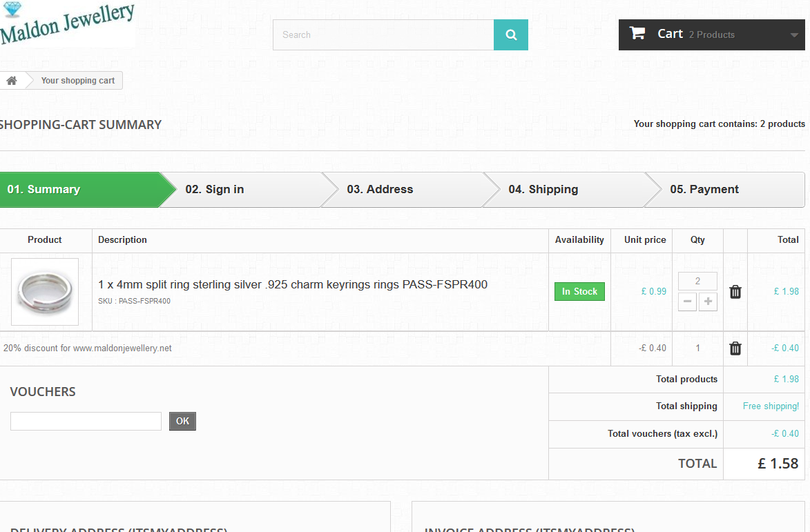This screenshot has height=532, width=810.
Task: Click the OK voucher button
Action: 182,421
